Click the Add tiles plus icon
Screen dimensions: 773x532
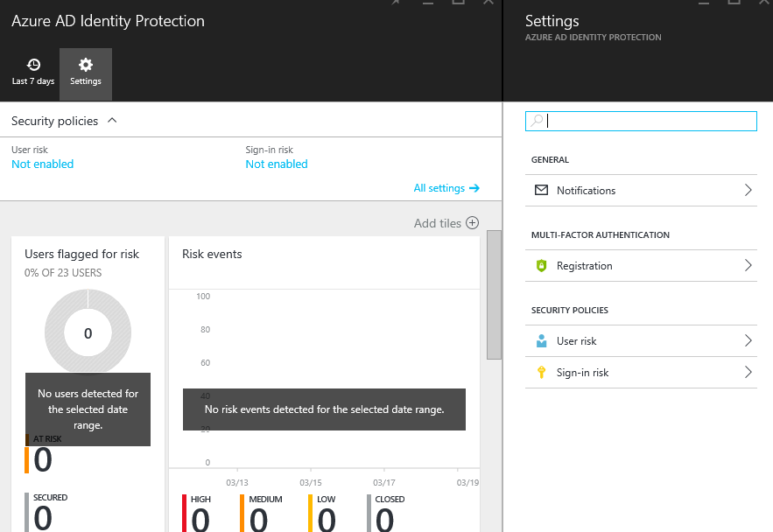473,223
